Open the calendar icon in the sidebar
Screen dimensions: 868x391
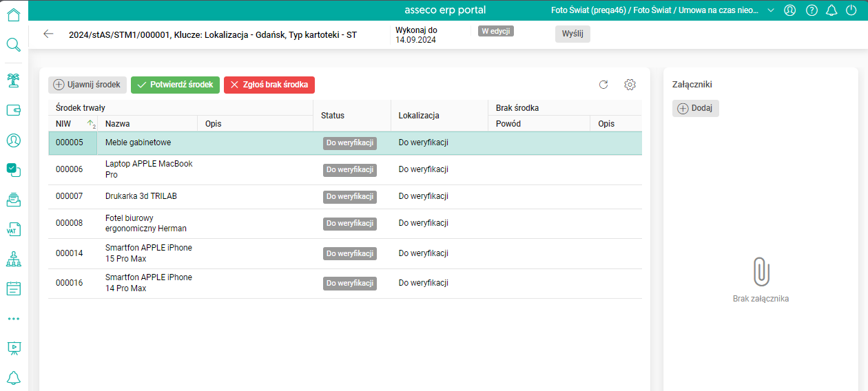[13, 288]
